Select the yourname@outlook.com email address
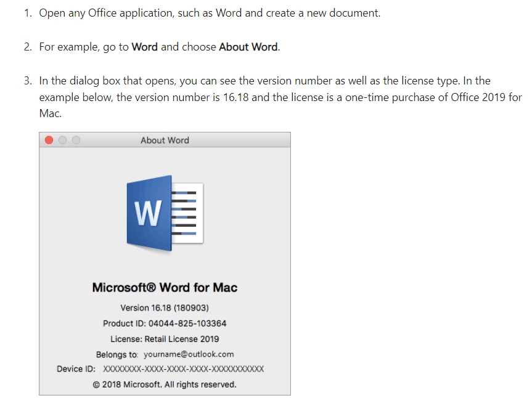 [188, 354]
